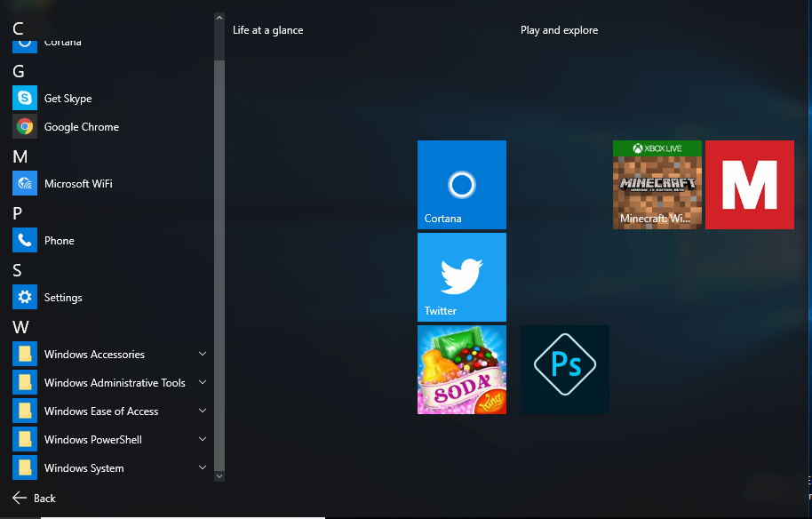The width and height of the screenshot is (812, 519).
Task: Jump to letter C section header
Action: click(18, 28)
